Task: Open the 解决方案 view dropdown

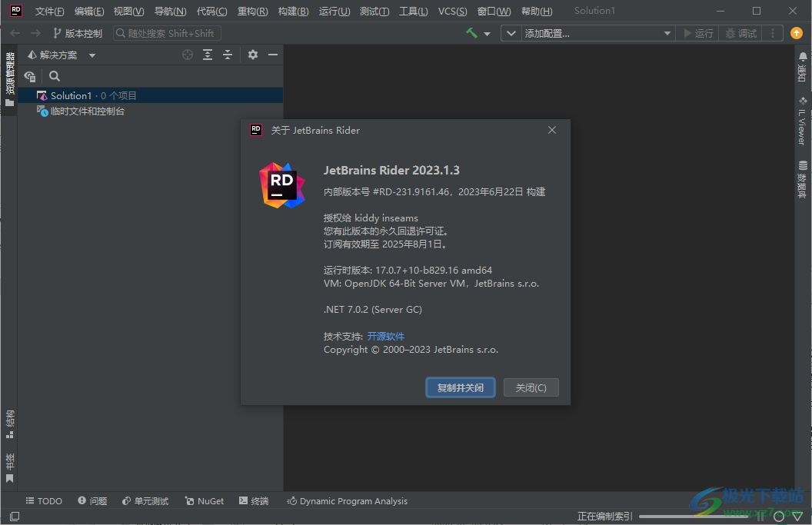Action: (92, 55)
